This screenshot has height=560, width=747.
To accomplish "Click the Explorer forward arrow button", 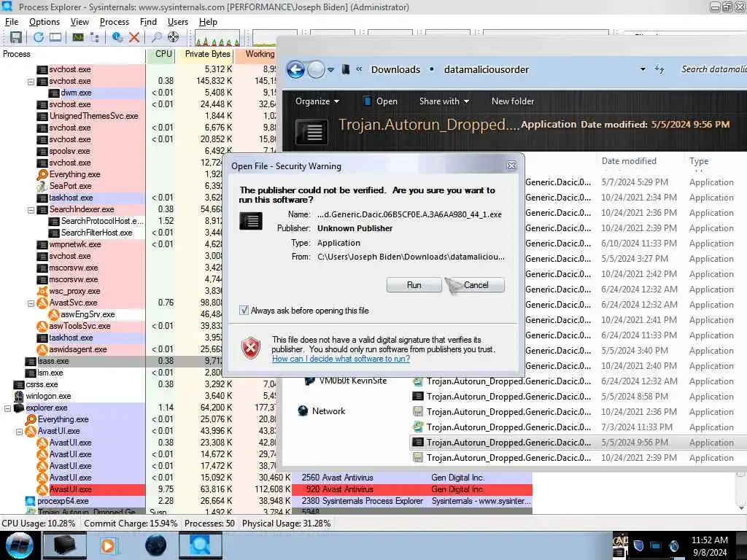I will pyautogui.click(x=315, y=69).
